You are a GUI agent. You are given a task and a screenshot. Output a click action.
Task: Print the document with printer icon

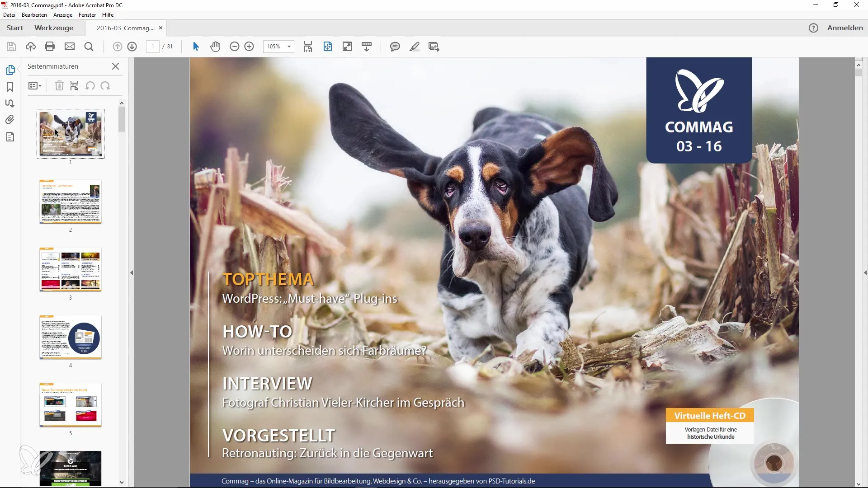(50, 47)
